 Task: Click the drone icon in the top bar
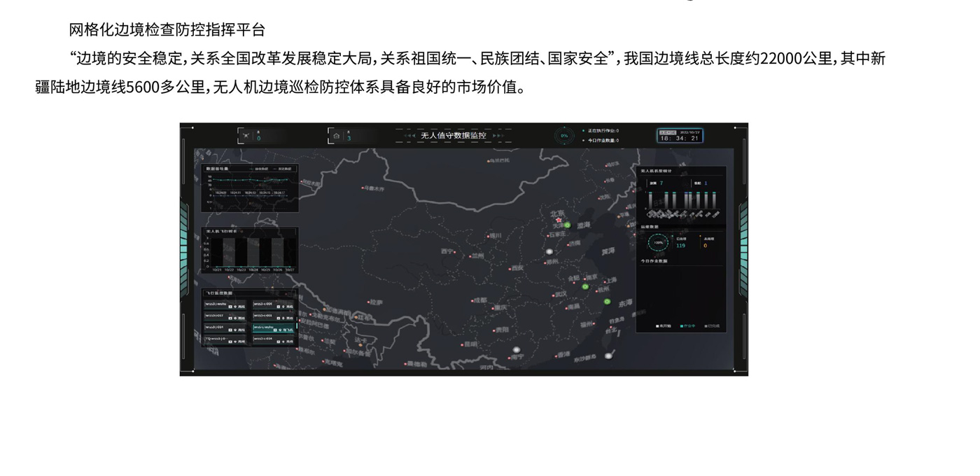[x=246, y=136]
